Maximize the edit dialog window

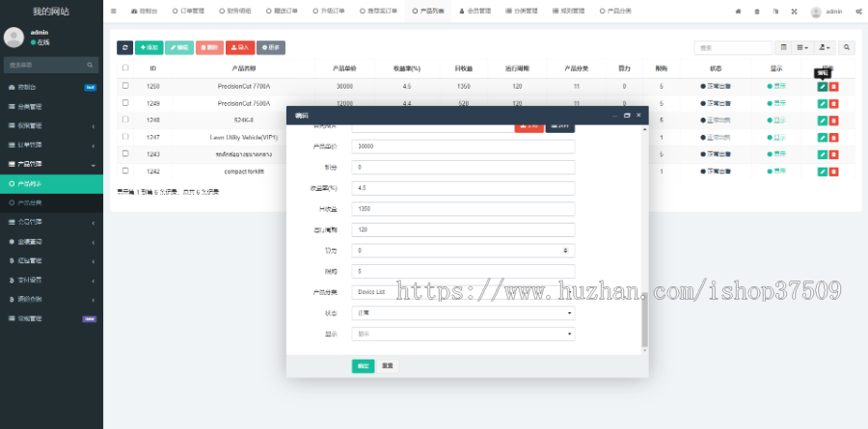coord(627,115)
